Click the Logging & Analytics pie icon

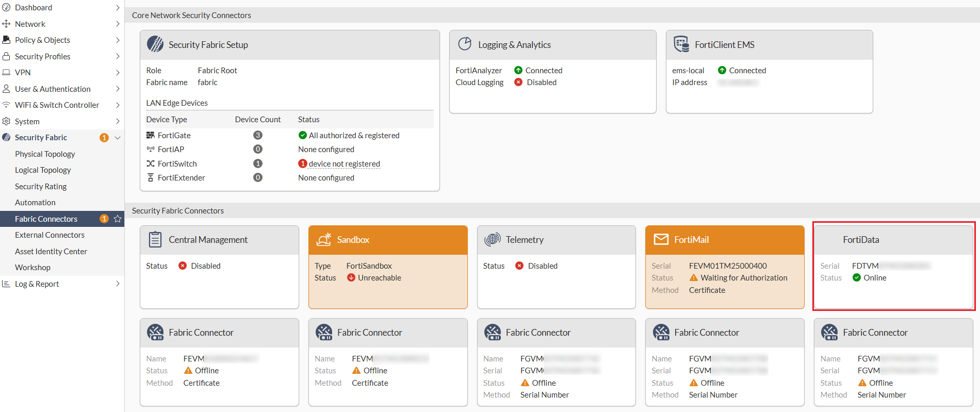(x=465, y=44)
